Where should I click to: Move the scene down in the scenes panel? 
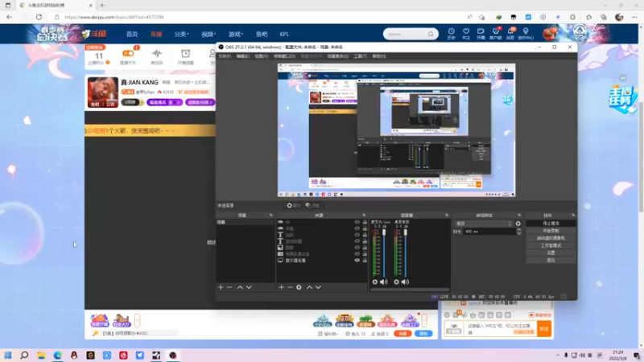click(249, 287)
